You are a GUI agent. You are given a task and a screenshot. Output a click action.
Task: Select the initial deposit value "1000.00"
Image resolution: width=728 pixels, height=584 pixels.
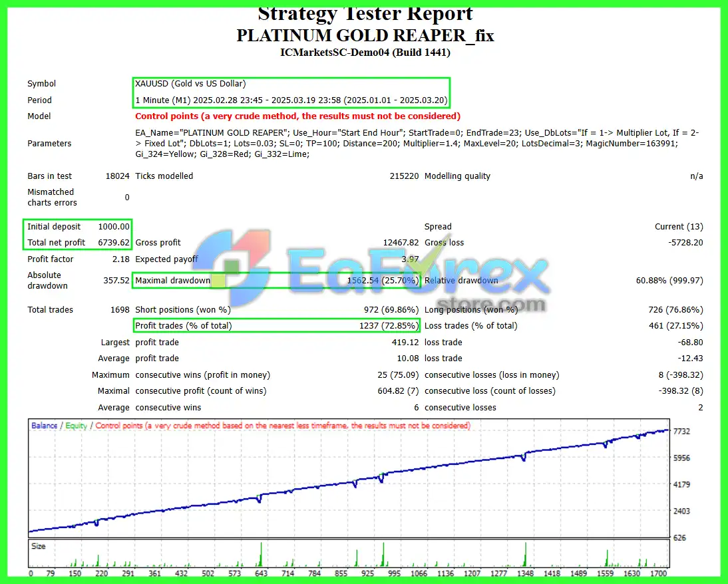click(x=114, y=227)
